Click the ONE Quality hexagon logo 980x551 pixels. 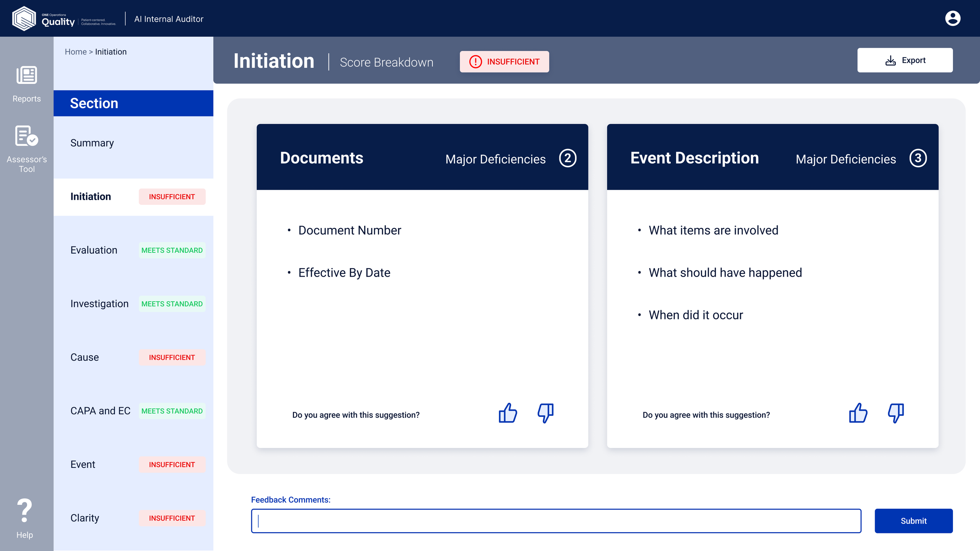[24, 18]
